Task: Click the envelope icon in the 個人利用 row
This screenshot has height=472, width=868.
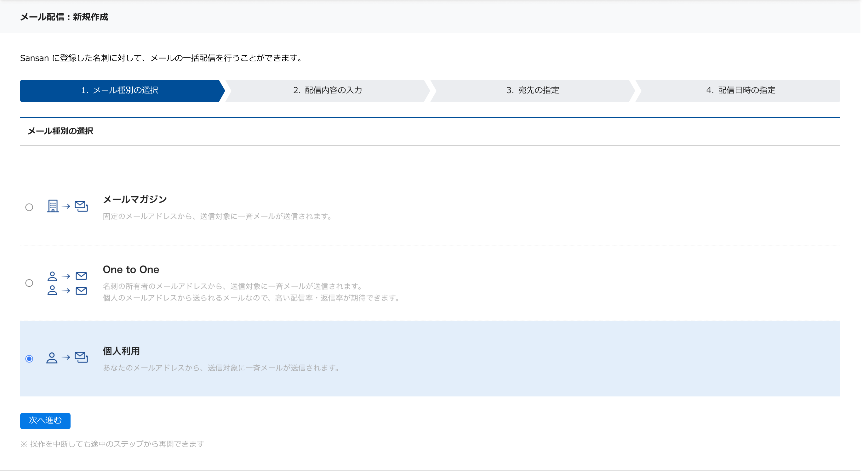Action: click(82, 357)
